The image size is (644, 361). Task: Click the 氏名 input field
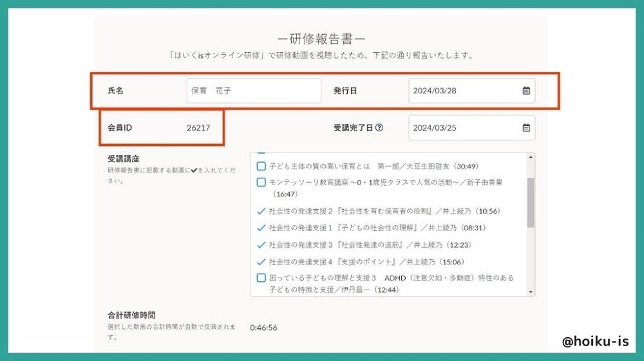[254, 91]
